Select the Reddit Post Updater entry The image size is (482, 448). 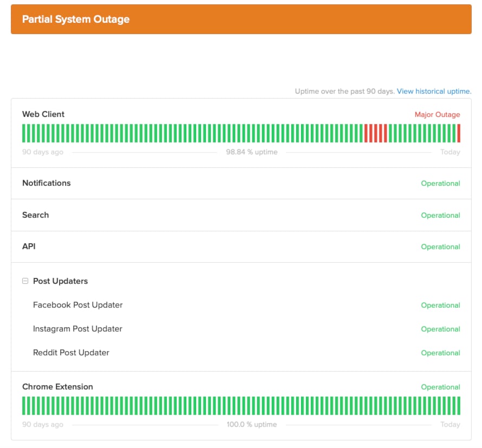[71, 353]
